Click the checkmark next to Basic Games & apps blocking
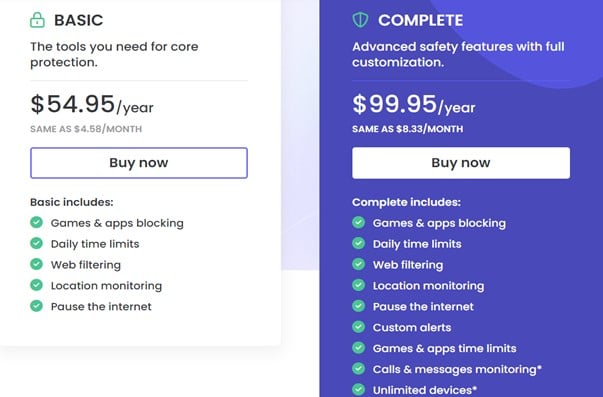Image resolution: width=603 pixels, height=397 pixels. 37,222
